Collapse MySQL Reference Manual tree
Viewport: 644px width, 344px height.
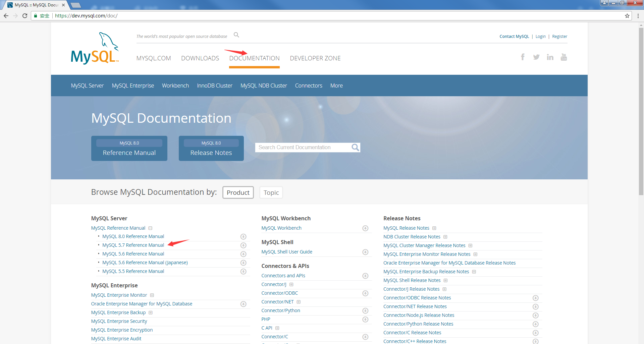pos(150,228)
